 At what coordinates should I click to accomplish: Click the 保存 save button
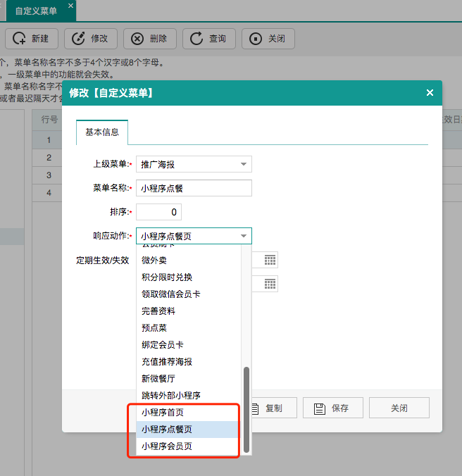(x=333, y=408)
